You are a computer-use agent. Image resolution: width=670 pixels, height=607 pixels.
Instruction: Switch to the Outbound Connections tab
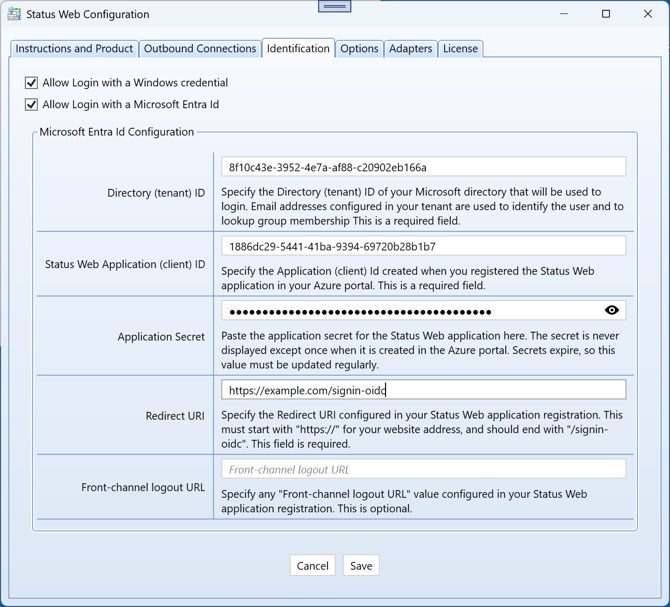click(x=200, y=49)
